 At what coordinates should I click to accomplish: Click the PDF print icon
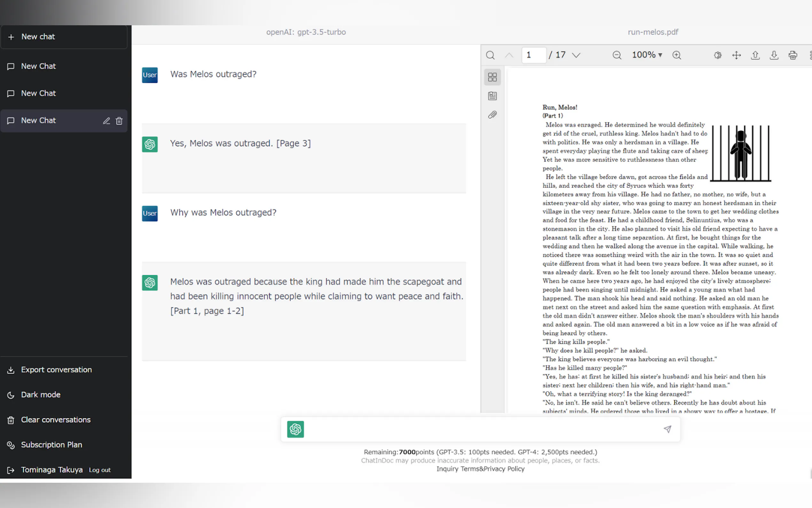792,55
